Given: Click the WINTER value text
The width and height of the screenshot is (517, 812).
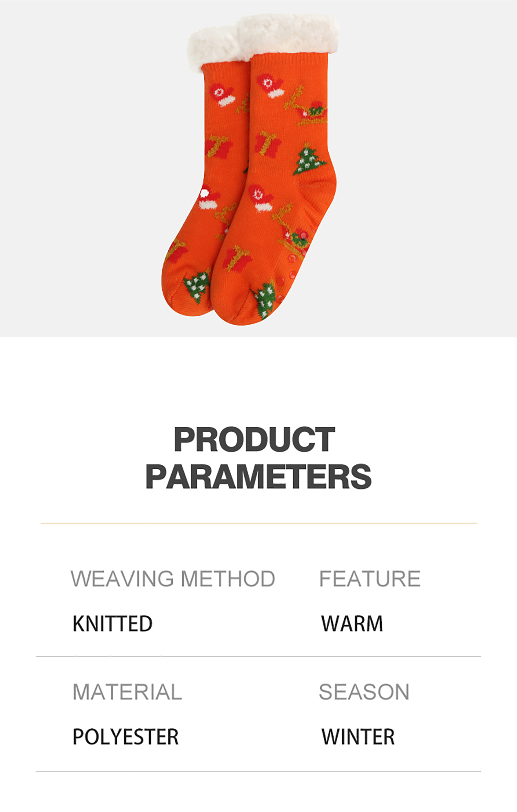Looking at the screenshot, I should point(358,737).
